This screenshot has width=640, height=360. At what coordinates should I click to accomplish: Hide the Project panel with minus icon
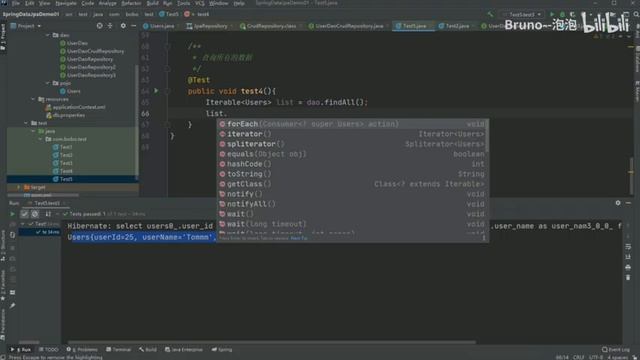coord(133,26)
